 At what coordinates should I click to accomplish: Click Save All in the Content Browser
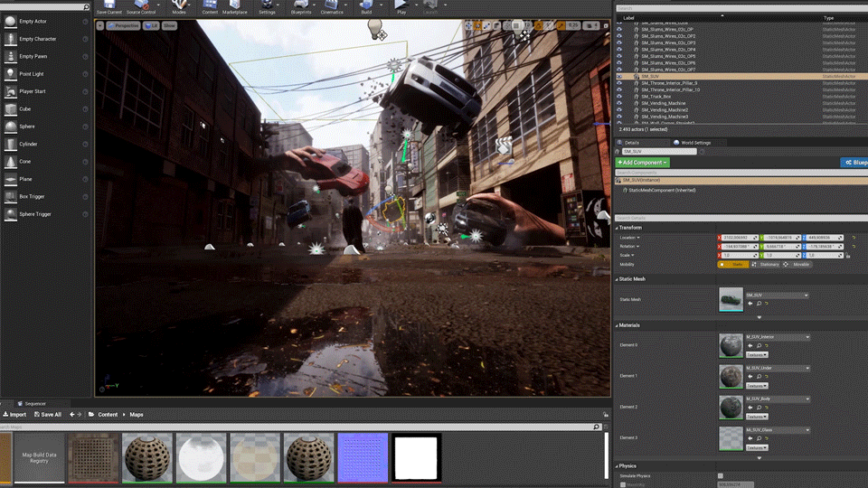point(48,415)
